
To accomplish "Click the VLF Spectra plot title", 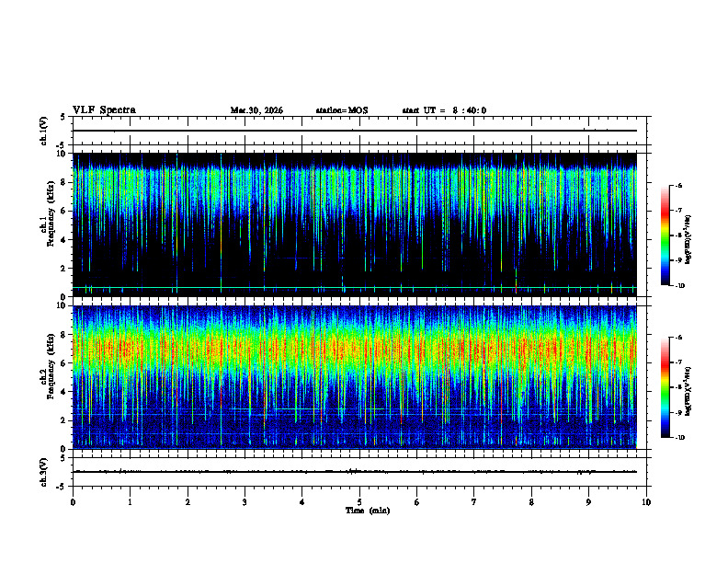I will click(104, 110).
